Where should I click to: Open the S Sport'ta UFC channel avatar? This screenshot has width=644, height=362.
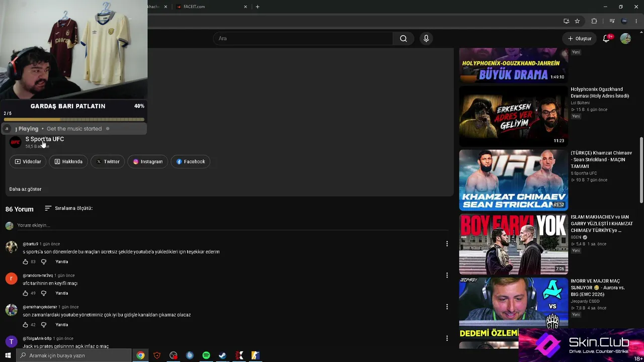[16, 142]
